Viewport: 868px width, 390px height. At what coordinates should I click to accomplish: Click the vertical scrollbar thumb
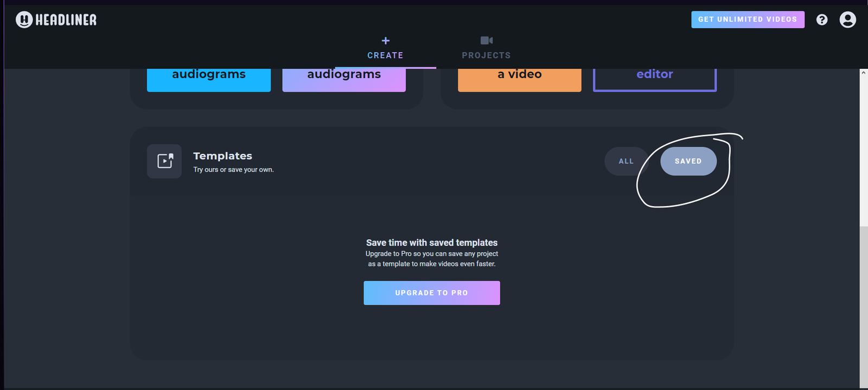coord(863,304)
